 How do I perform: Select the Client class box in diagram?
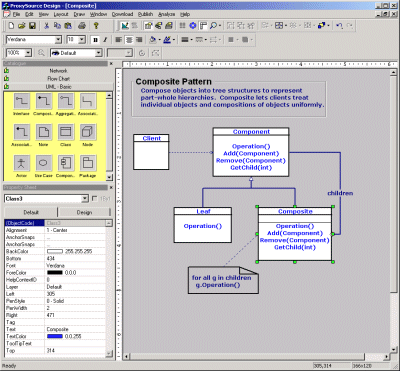coord(151,152)
